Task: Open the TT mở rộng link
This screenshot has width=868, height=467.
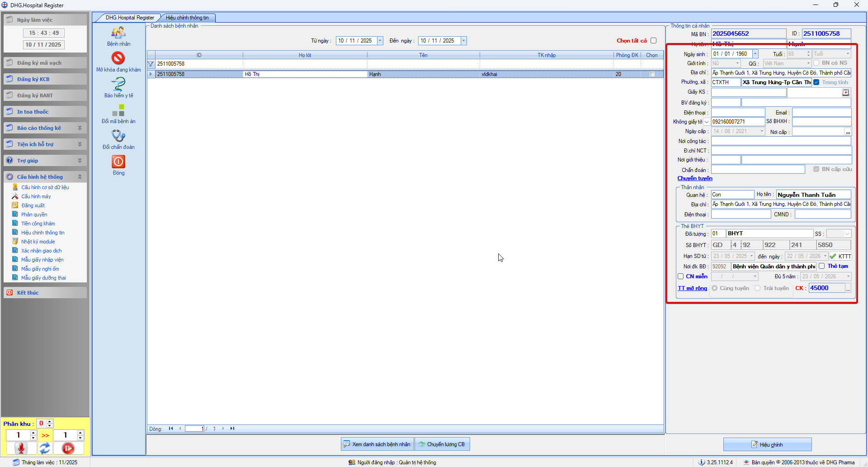Action: (692, 288)
